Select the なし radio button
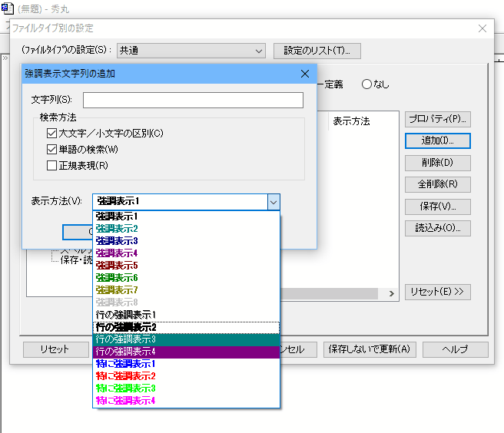 366,84
